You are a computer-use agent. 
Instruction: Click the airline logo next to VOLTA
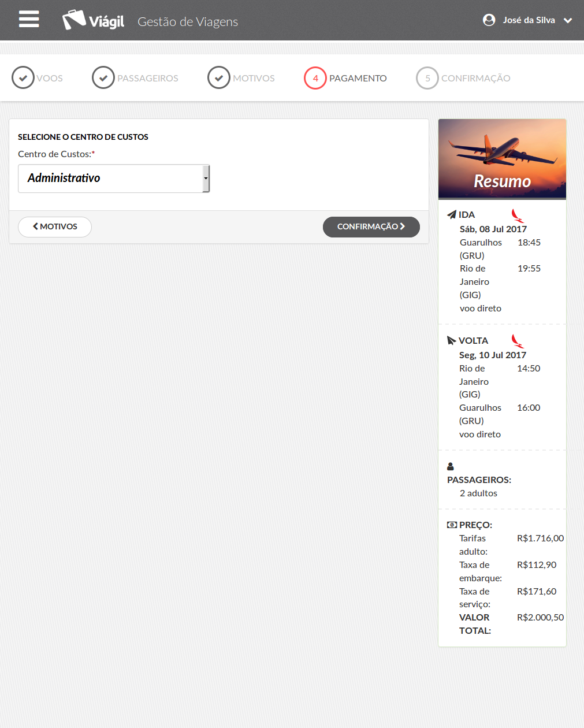click(x=518, y=341)
